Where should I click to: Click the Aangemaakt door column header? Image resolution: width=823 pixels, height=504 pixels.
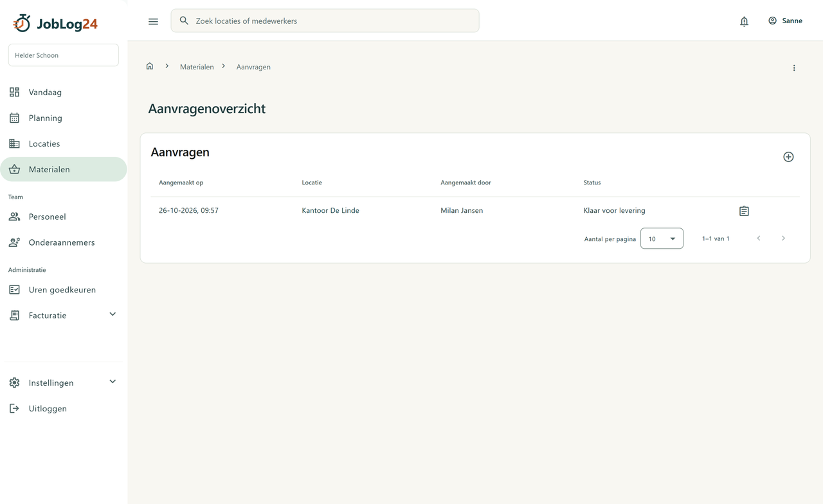pos(466,183)
